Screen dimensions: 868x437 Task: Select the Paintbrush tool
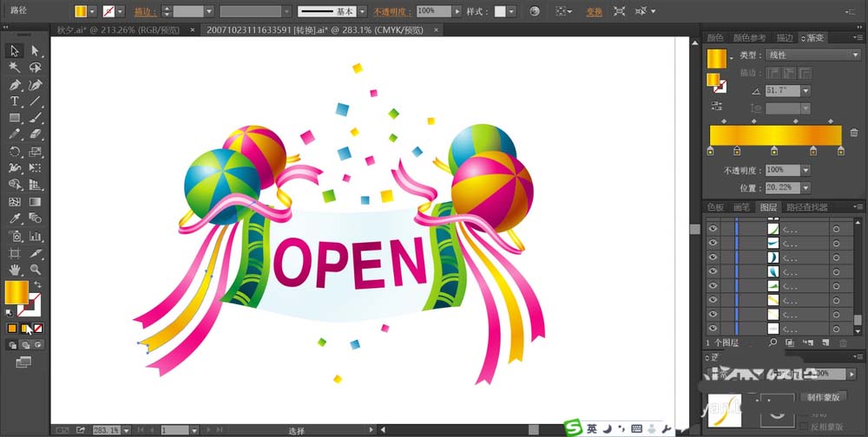(x=35, y=118)
